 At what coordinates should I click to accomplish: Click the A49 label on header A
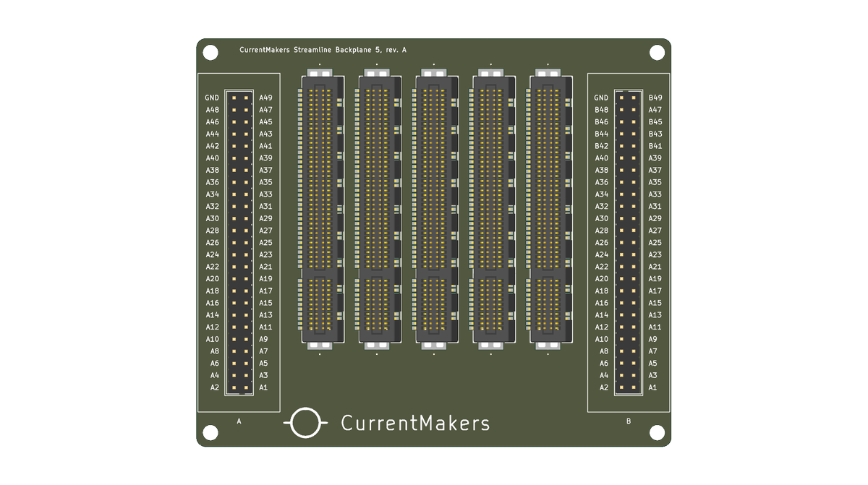265,97
